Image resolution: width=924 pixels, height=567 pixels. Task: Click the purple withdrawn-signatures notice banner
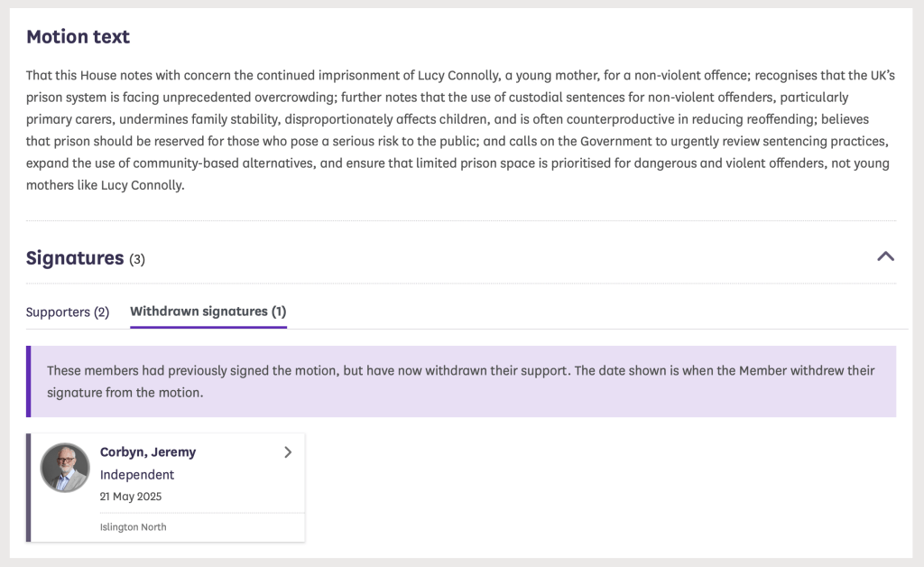click(x=541, y=397)
